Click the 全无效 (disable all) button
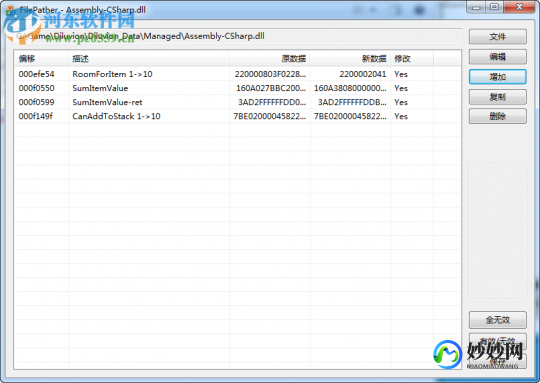Image resolution: width=540 pixels, height=383 pixels. [498, 320]
